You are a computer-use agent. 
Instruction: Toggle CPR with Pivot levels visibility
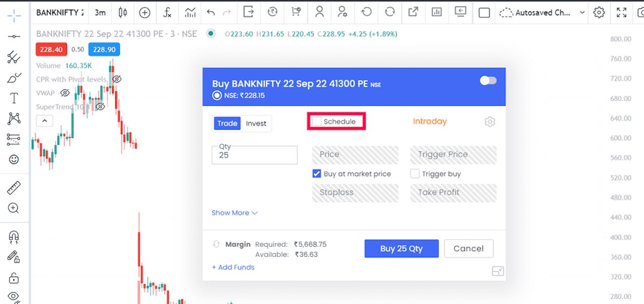pos(116,79)
